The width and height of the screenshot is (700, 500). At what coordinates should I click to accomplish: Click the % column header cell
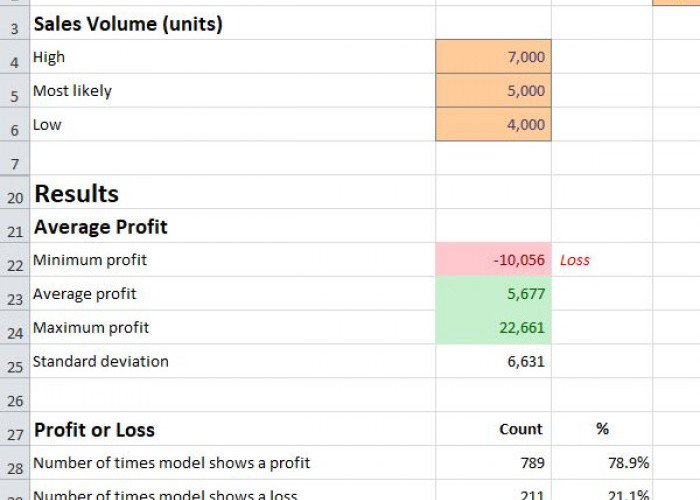[x=602, y=429]
